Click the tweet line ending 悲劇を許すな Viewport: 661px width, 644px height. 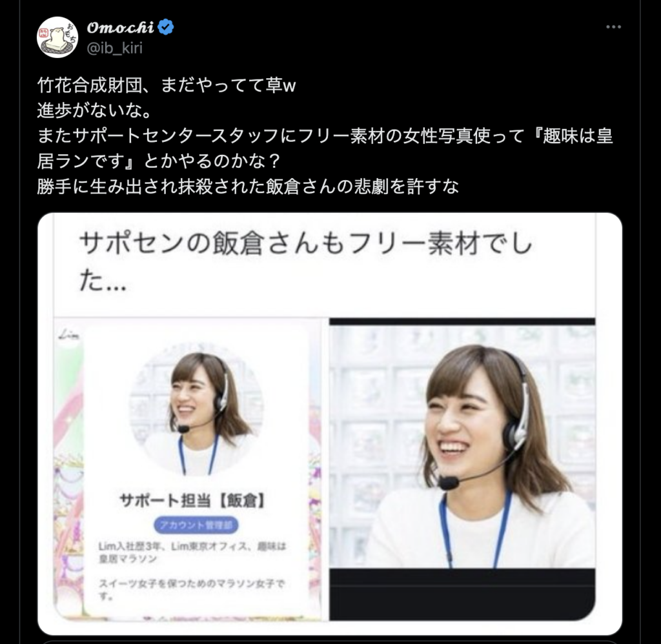click(248, 186)
